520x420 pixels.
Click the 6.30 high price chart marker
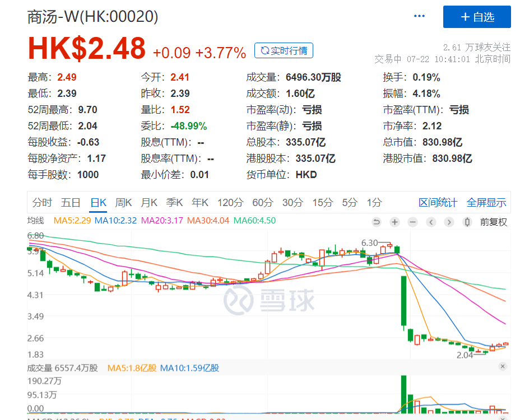(369, 243)
